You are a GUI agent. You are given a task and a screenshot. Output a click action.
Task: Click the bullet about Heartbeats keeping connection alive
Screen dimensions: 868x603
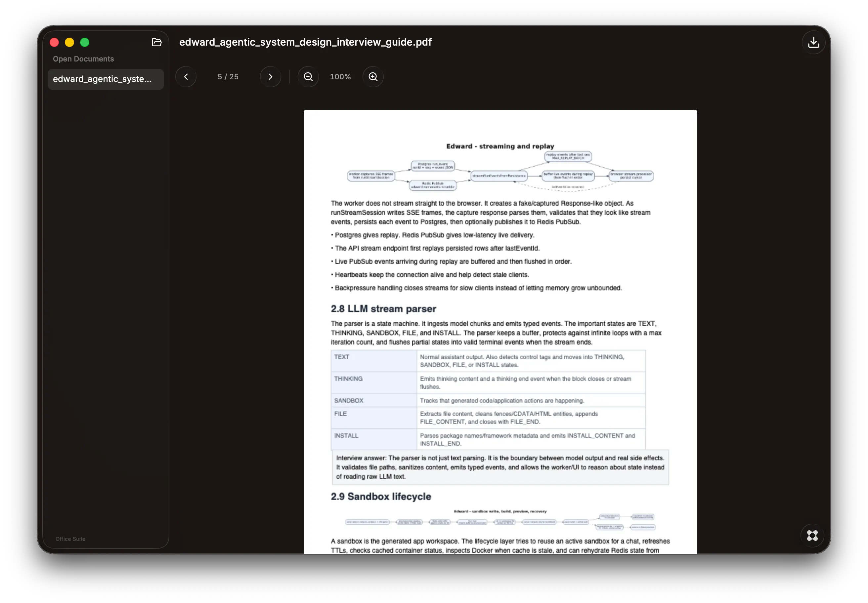tap(430, 275)
